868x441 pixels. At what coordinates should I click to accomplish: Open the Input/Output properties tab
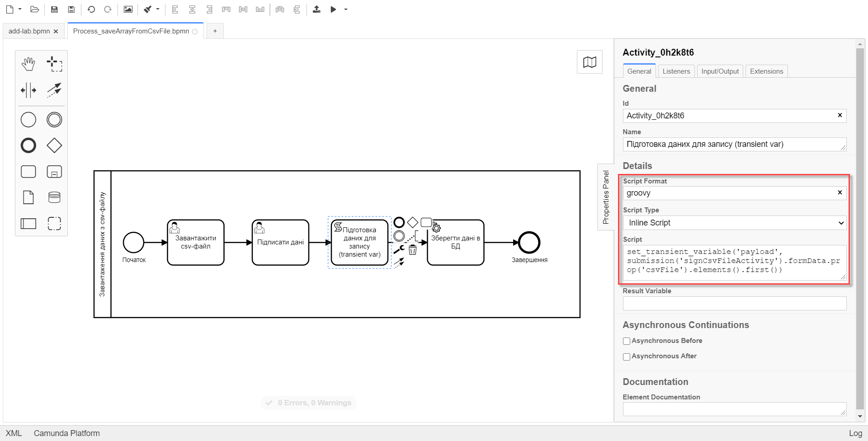coord(720,71)
